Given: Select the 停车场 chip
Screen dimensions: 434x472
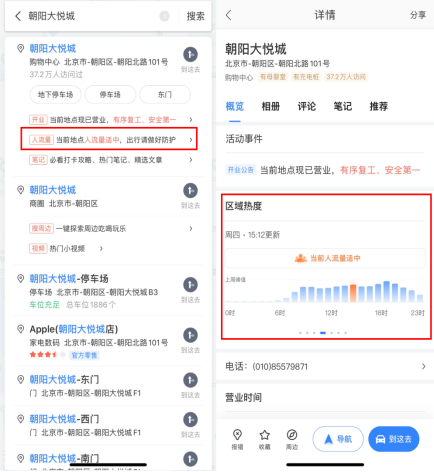Looking at the screenshot, I should 110,95.
